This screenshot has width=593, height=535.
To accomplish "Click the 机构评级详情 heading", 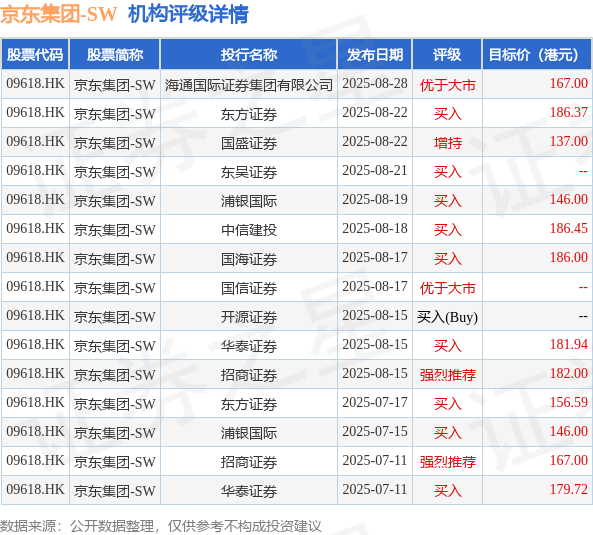I will click(188, 14).
